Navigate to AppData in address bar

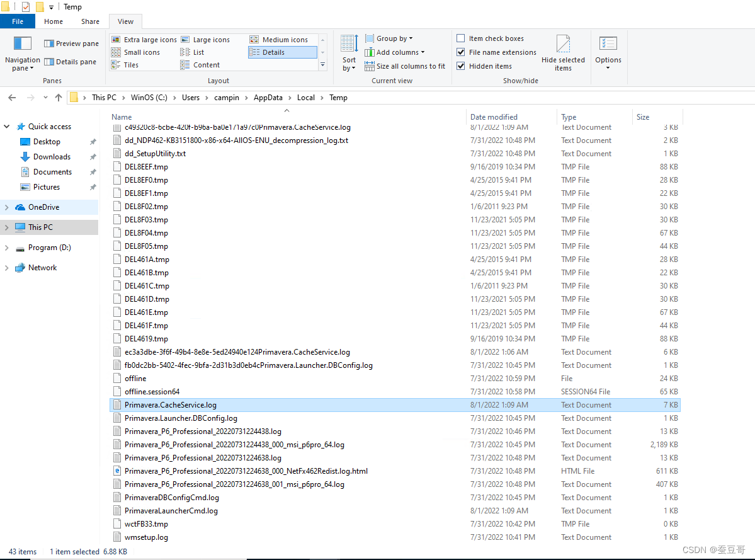click(x=268, y=97)
